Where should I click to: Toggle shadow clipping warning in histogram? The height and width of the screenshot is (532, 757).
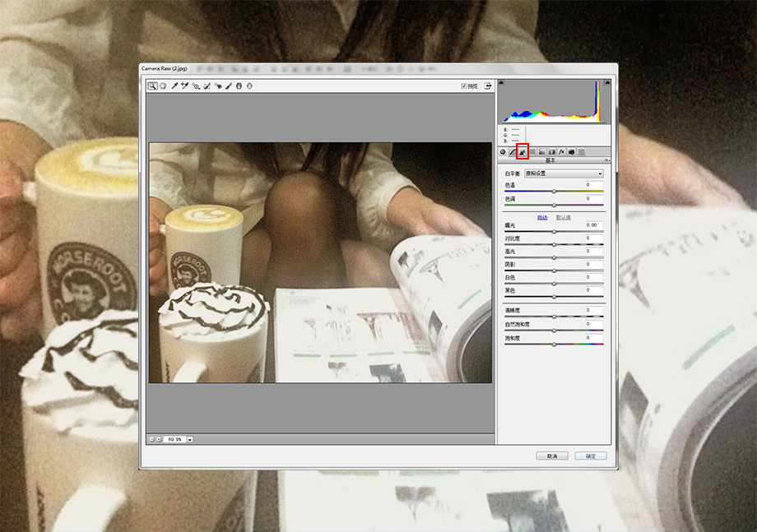[x=501, y=83]
